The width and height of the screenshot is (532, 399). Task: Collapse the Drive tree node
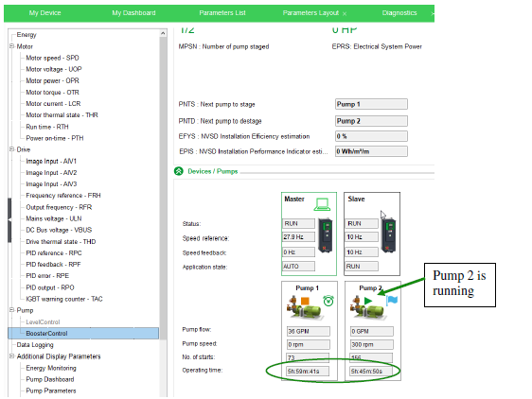pos(12,149)
